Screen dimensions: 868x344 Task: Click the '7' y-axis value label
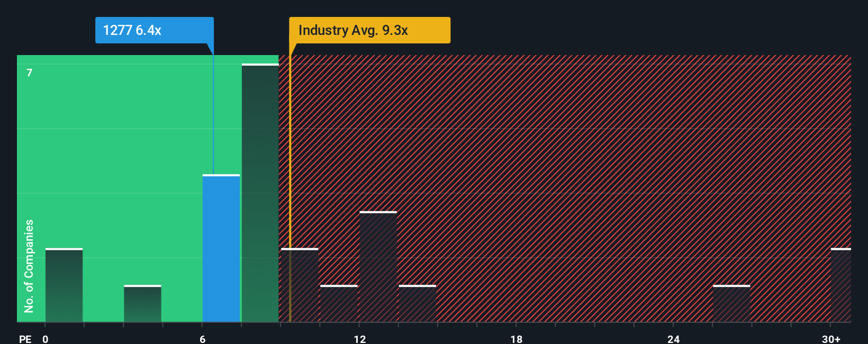click(30, 73)
